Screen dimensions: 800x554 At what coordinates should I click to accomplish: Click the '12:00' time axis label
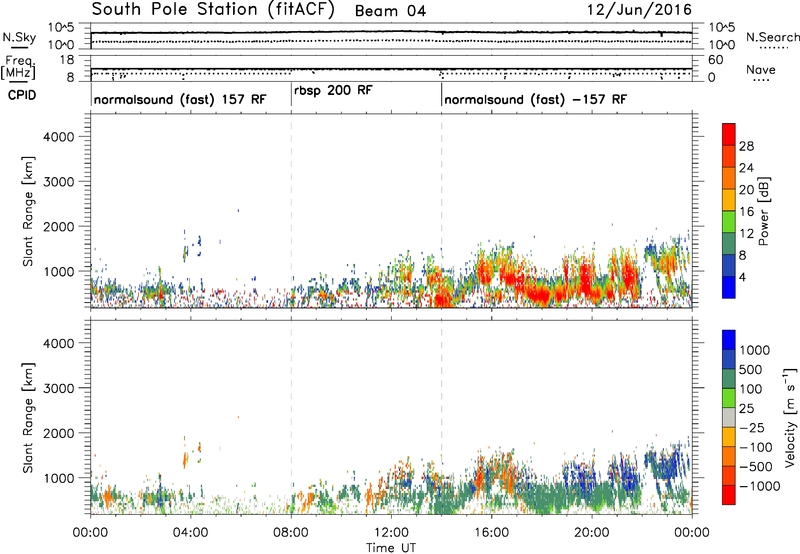pos(391,533)
